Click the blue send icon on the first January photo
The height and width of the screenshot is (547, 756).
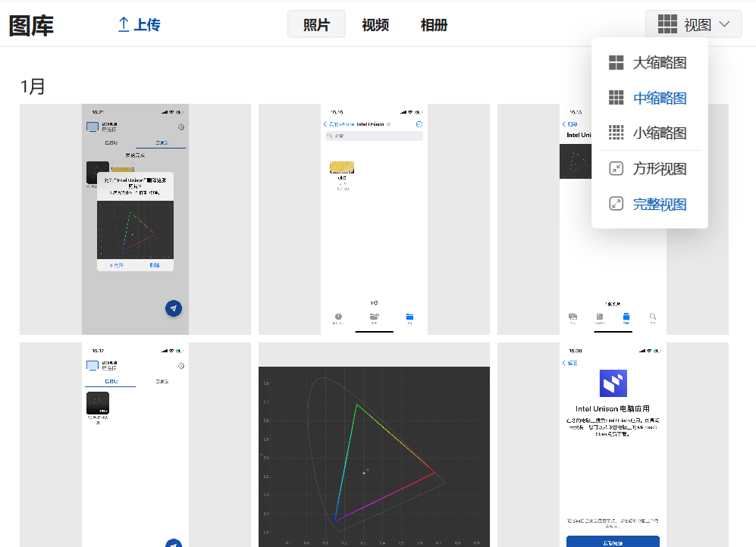tap(173, 308)
